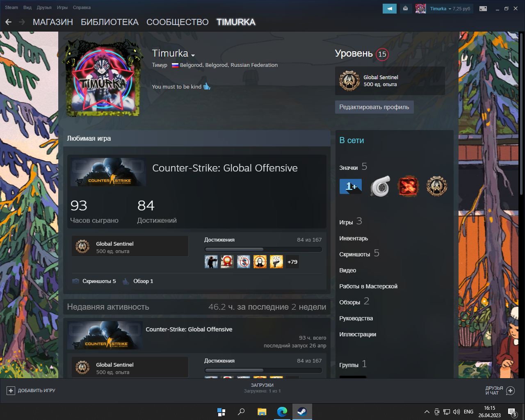Expand the Timurka name history dropdown arrow
This screenshot has width=525, height=420.
pos(193,55)
